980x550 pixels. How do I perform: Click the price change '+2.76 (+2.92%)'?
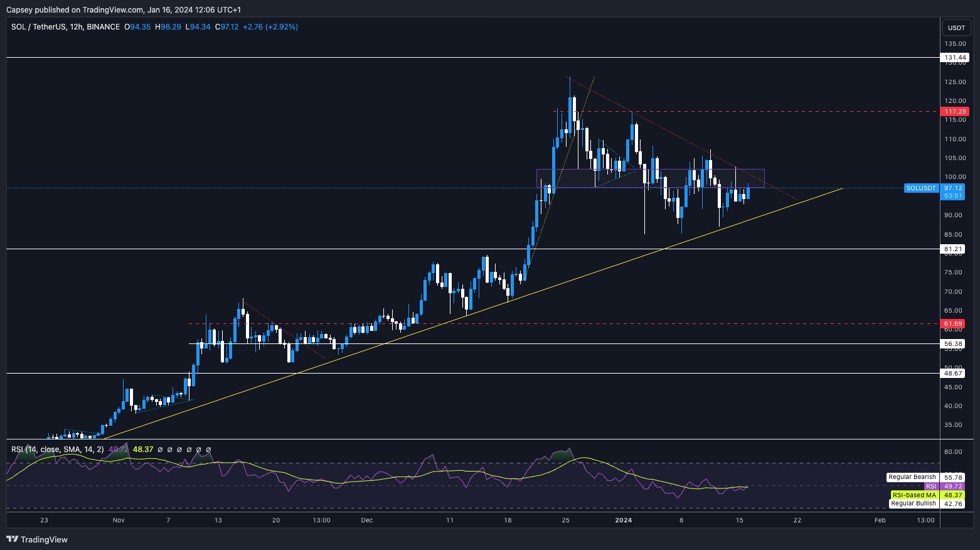coord(270,27)
